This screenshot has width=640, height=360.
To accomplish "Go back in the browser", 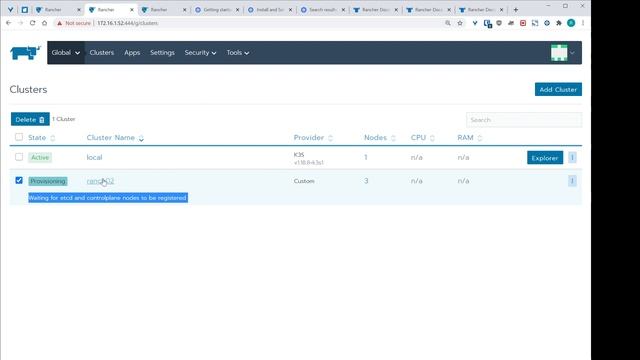I will [x=9, y=23].
